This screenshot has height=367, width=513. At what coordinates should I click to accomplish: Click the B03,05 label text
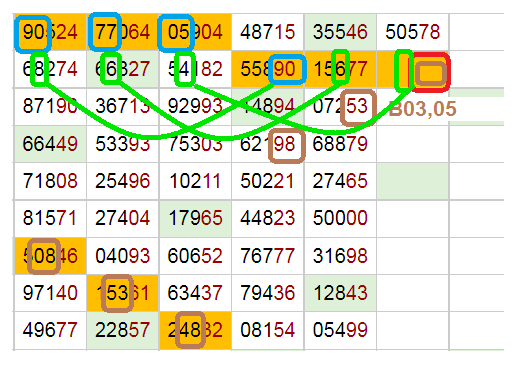[422, 109]
